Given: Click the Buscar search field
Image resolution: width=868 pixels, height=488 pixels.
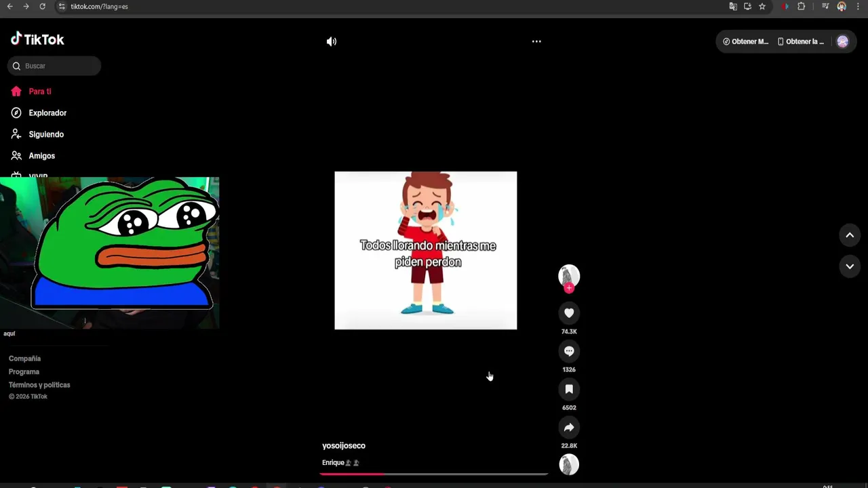Looking at the screenshot, I should tap(54, 66).
